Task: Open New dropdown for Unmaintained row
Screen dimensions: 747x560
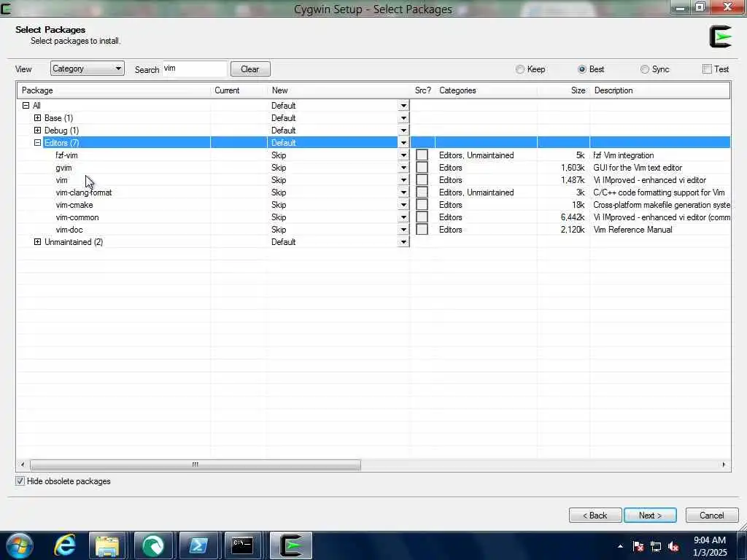Action: point(403,242)
